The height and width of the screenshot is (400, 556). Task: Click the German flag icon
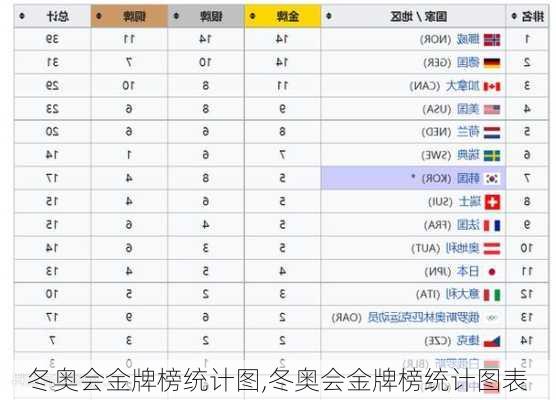492,63
